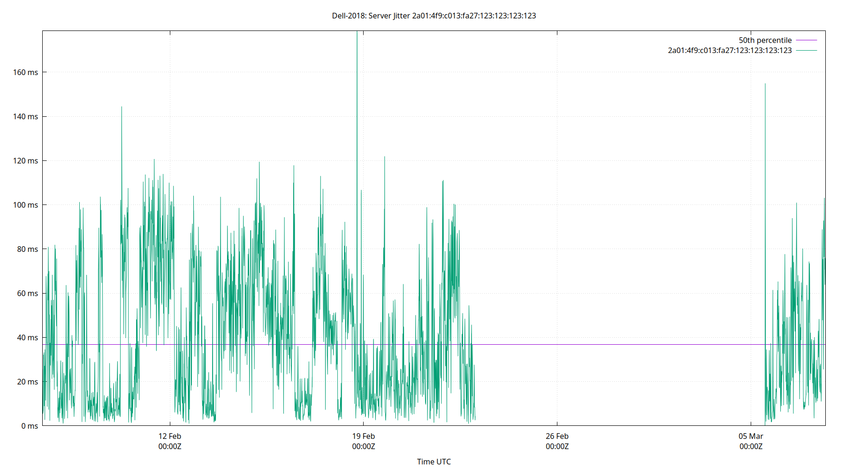Open the 12 Feb axis tick label
The height and width of the screenshot is (469, 868).
[169, 441]
